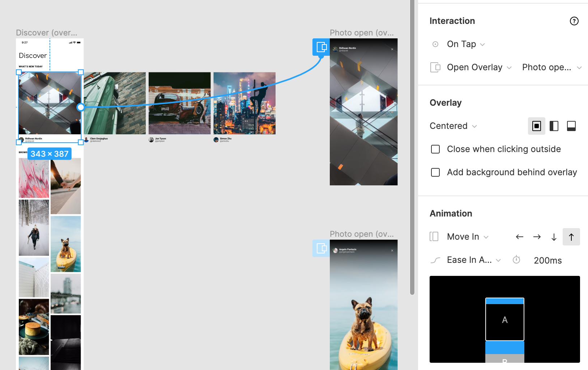
Task: Click the dog on kayak thumbnail in Discover
Action: [65, 244]
